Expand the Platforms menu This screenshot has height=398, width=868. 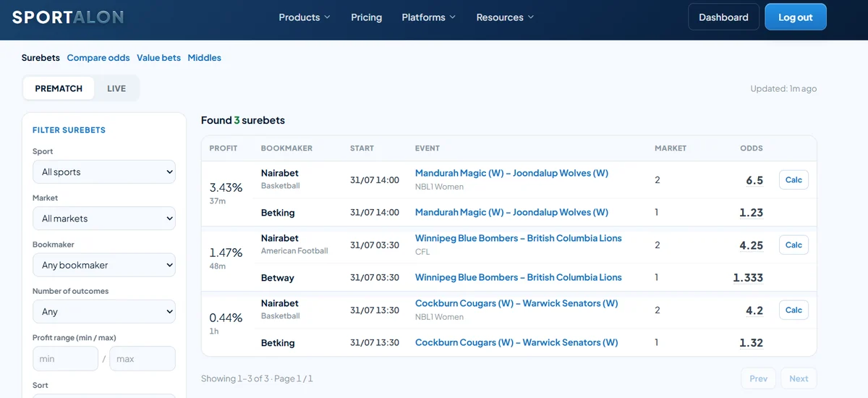[429, 17]
